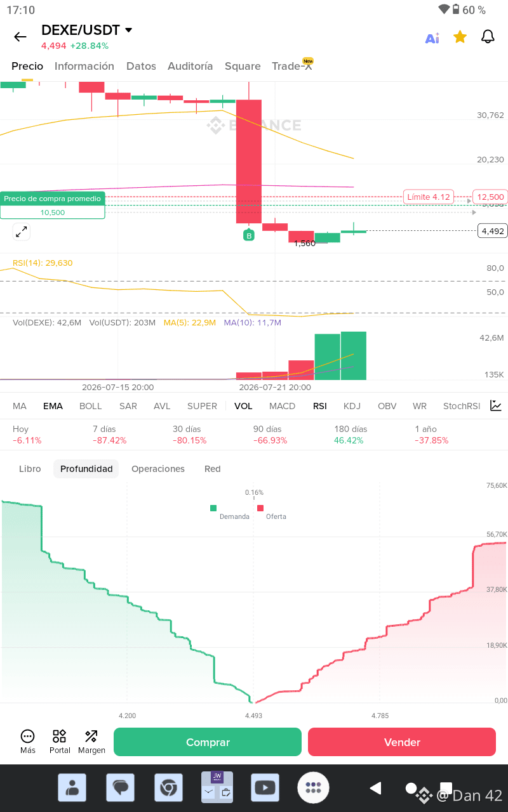The width and height of the screenshot is (508, 812).
Task: Open the contacts app in taskbar
Action: click(72, 788)
